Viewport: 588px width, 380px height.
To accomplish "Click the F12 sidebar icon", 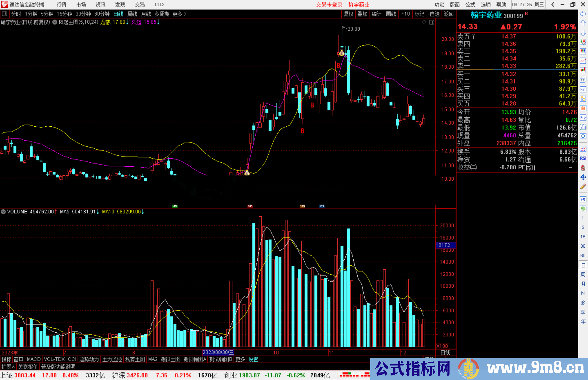I will [583, 118].
